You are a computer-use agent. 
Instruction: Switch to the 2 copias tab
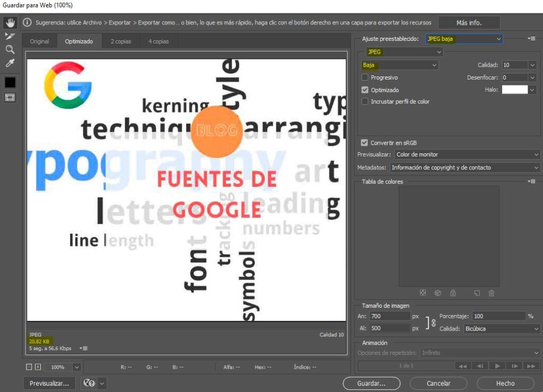tap(121, 41)
